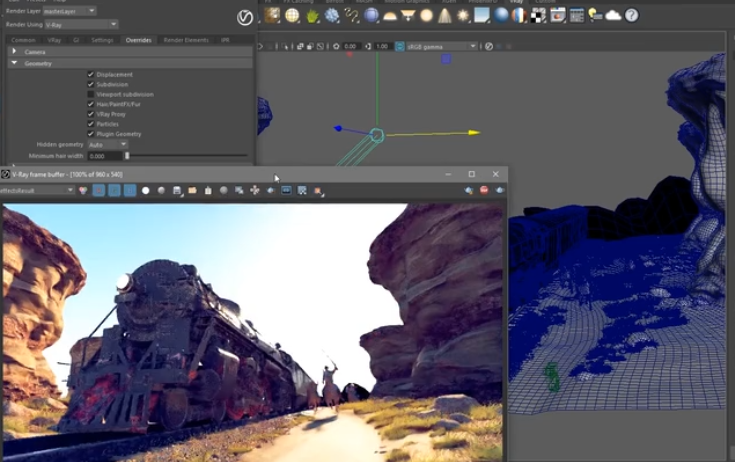The image size is (735, 462).
Task: Click the white circle icon in frame buffer toolbar
Action: point(146,190)
